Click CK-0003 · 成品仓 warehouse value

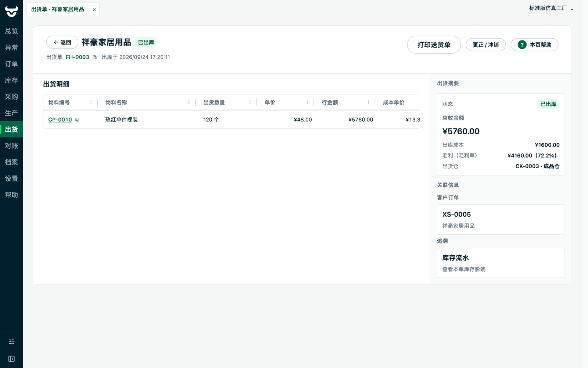pyautogui.click(x=537, y=166)
